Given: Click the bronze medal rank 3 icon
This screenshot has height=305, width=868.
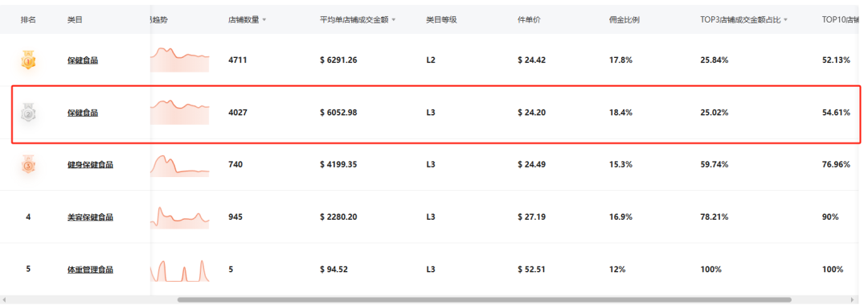Looking at the screenshot, I should [28, 165].
